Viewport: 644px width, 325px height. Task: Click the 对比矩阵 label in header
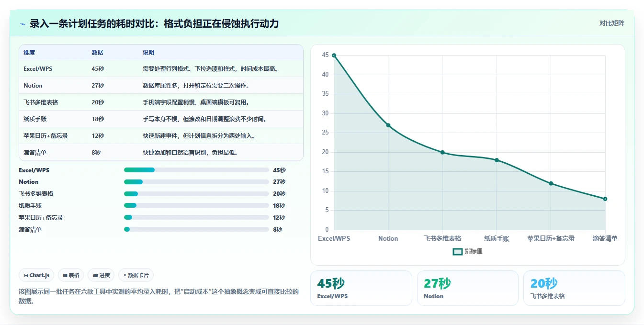coord(611,23)
